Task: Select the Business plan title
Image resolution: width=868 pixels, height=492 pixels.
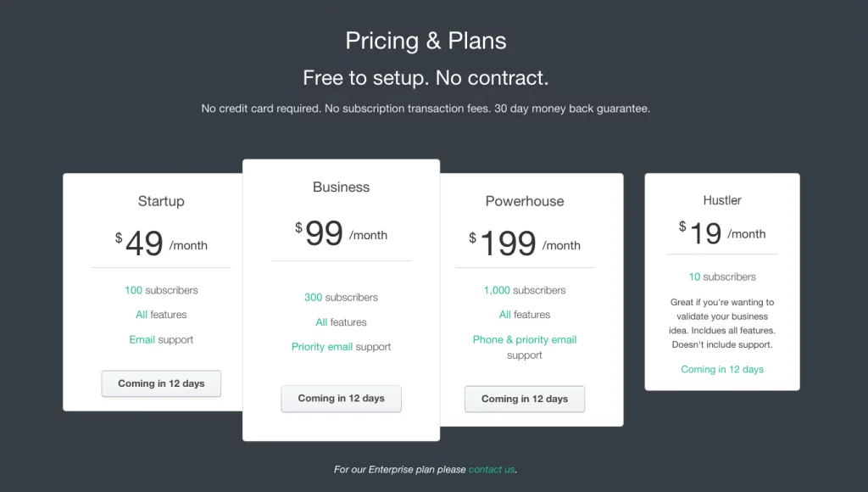Action: (341, 187)
